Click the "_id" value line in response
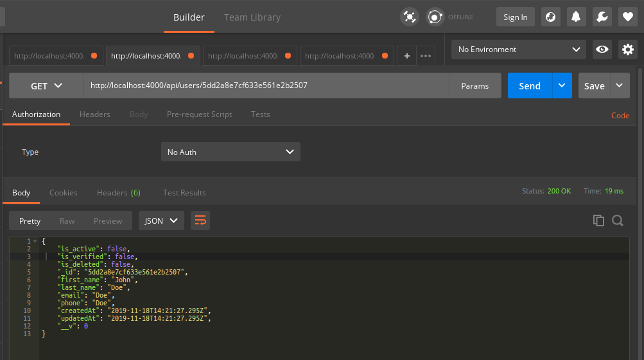Screen dimensions: 644x360 click(123, 272)
